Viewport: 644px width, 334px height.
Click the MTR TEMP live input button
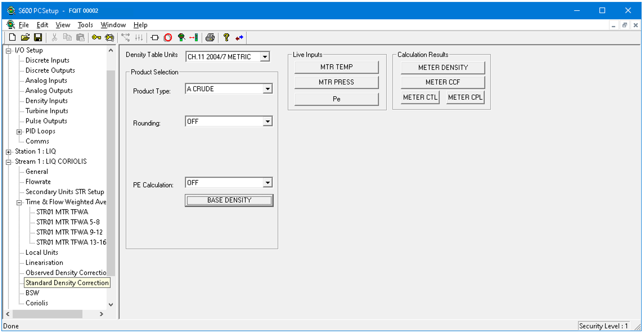click(x=336, y=67)
